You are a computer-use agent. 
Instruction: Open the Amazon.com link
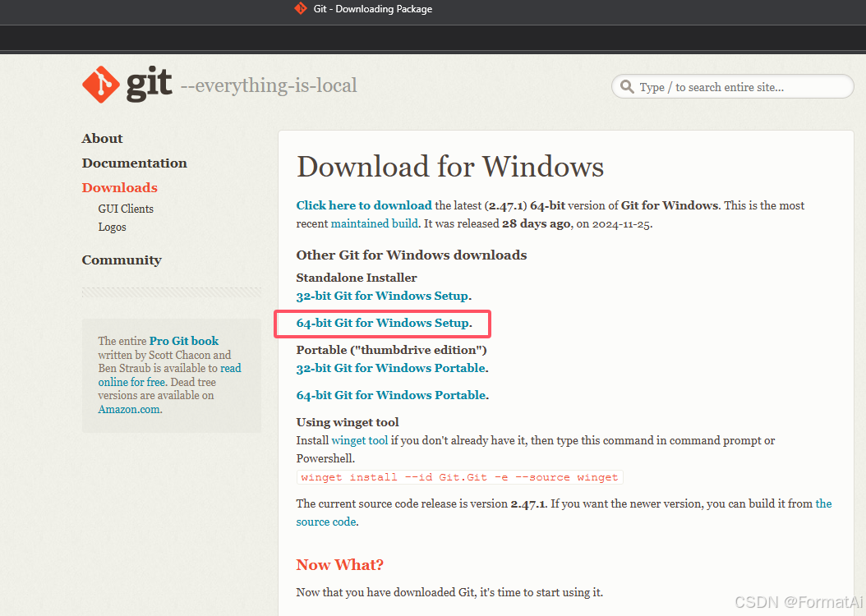(x=129, y=410)
